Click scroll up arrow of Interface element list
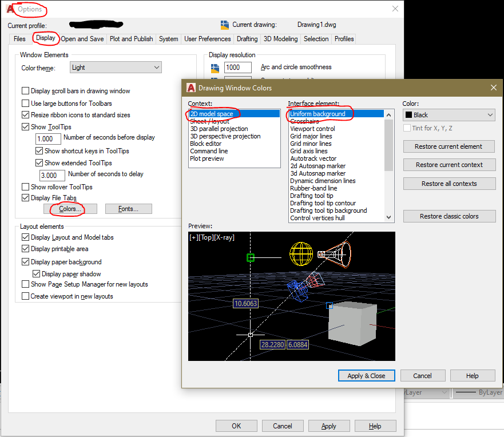Image resolution: width=504 pixels, height=437 pixels. point(388,115)
